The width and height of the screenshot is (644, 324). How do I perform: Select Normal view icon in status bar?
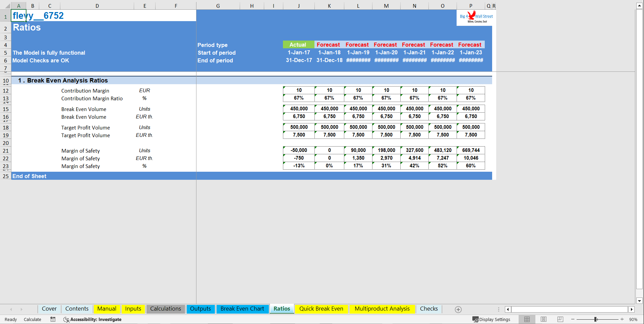click(x=527, y=319)
